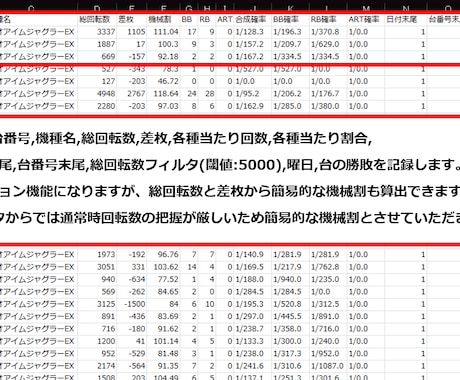Click the 118.64 機械割 cell
The image size is (460, 380).
click(x=163, y=94)
